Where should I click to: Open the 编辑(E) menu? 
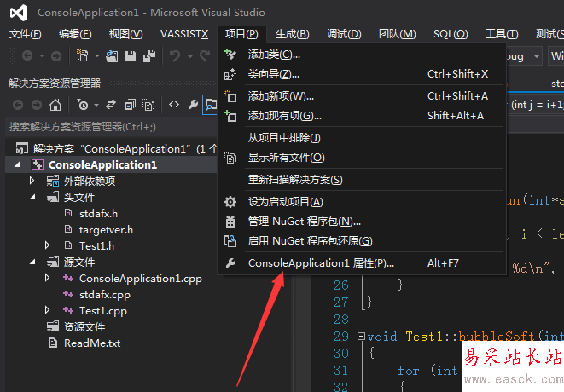(x=75, y=34)
